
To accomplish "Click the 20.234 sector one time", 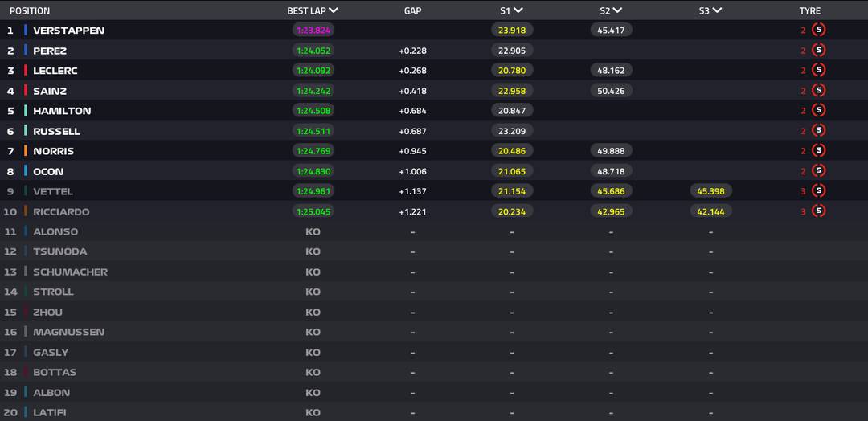I will click(x=512, y=211).
